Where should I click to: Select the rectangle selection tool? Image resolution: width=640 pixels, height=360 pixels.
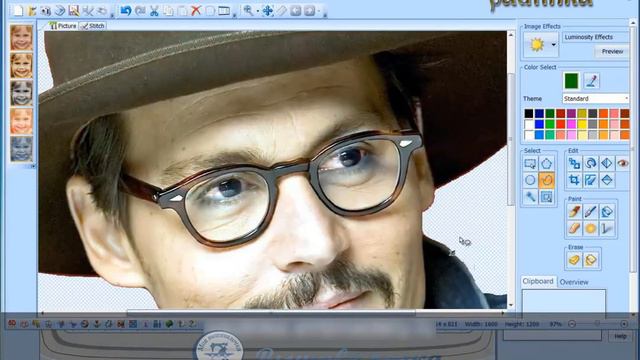(x=530, y=164)
